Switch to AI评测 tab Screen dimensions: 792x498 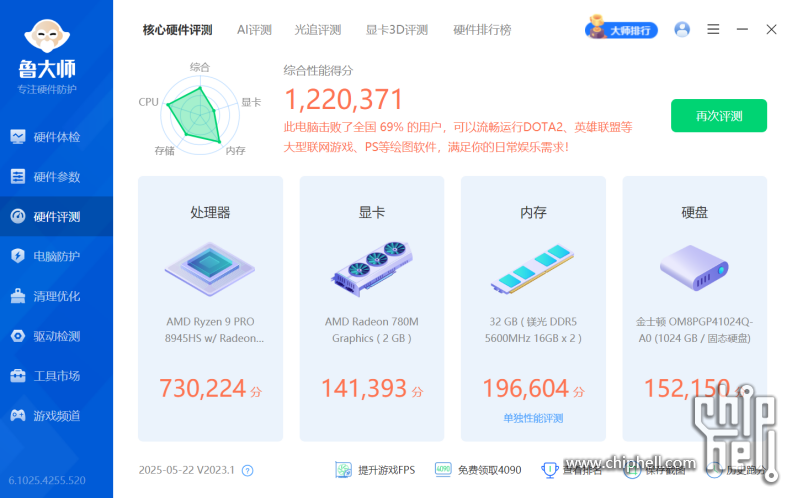[255, 30]
